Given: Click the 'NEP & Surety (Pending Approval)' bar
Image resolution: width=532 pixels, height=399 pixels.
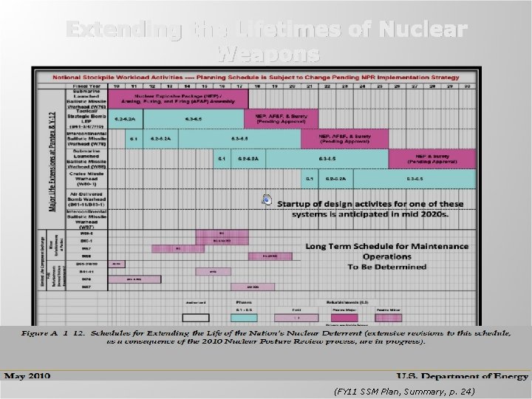Looking at the screenshot, I should point(432,159).
